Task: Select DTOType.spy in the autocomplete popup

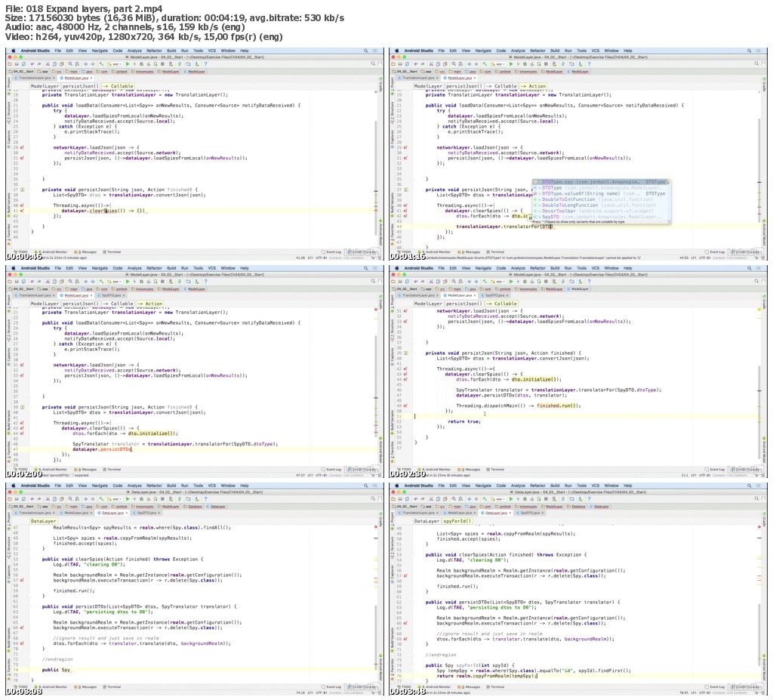Action: [601, 181]
